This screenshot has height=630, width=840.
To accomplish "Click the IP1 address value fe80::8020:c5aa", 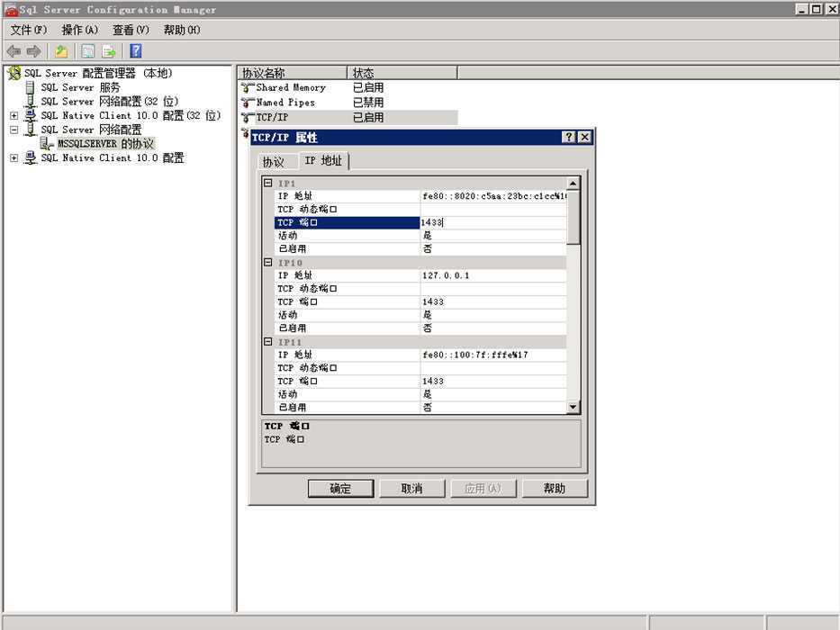I will (492, 196).
